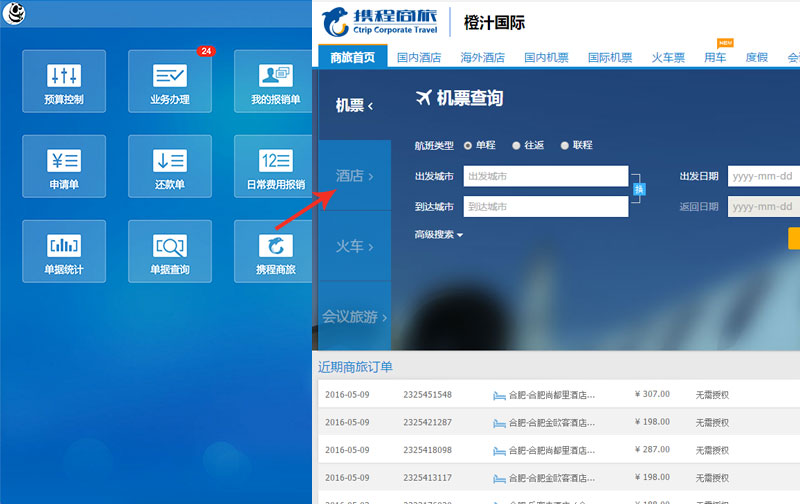Click 合肥-合肥尚都里酒店 priced ¥307.00
Screen dimensions: 800x504
click(x=552, y=395)
